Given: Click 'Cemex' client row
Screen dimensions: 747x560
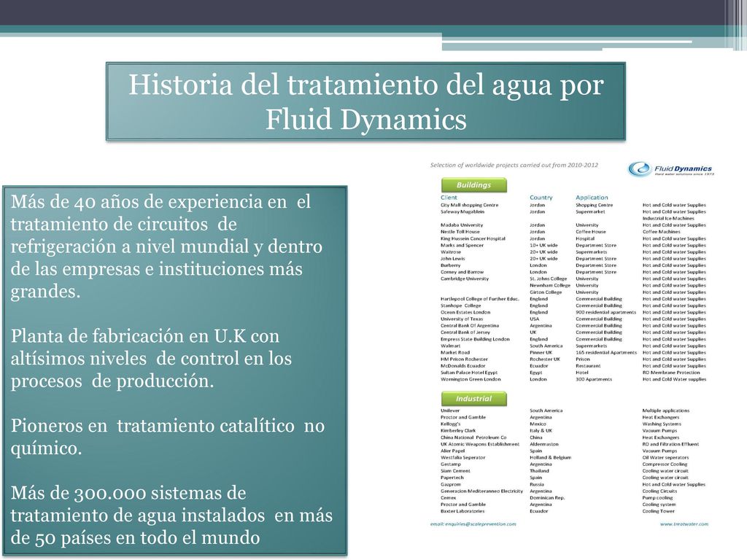Looking at the screenshot, I should pyautogui.click(x=448, y=497).
